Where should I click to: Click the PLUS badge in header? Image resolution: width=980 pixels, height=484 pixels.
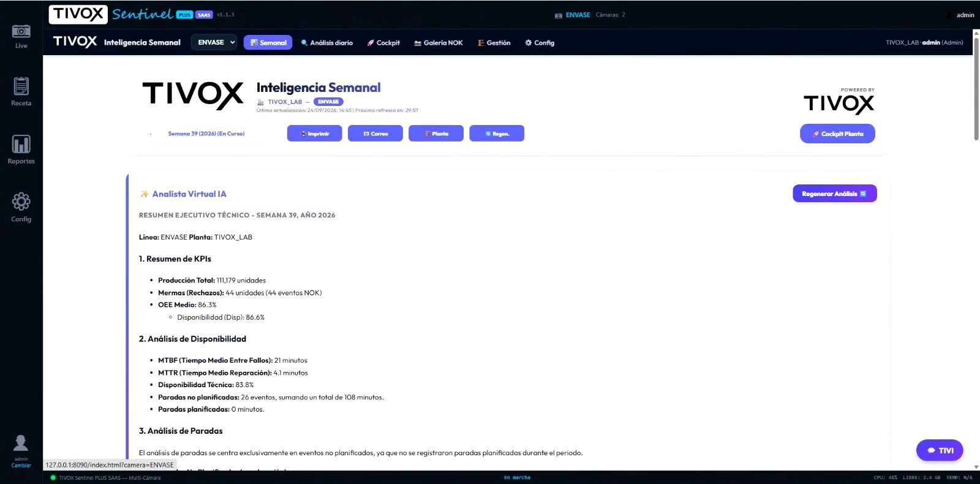[184, 15]
